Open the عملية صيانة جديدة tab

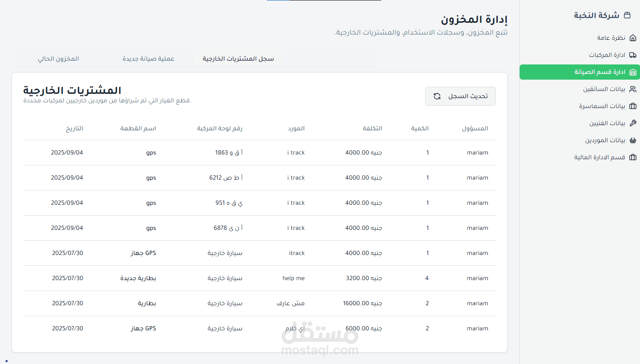(x=148, y=59)
